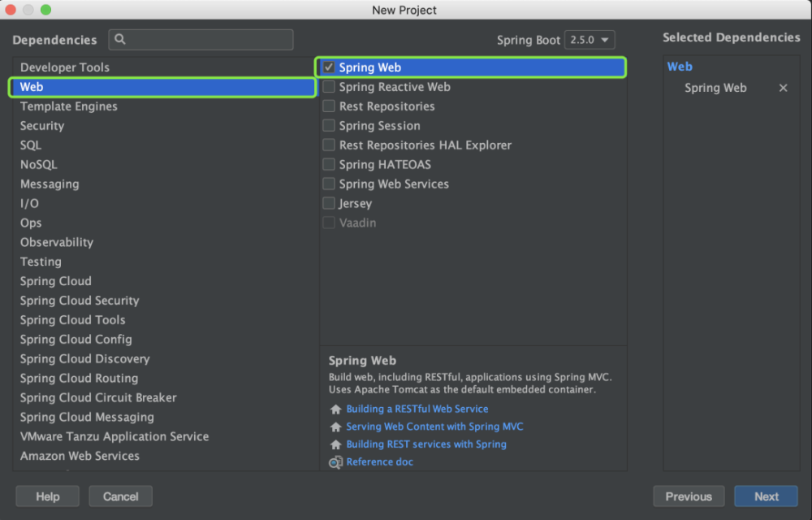812x520 pixels.
Task: Check the Spring HATEOAS dependency
Action: [x=329, y=165]
